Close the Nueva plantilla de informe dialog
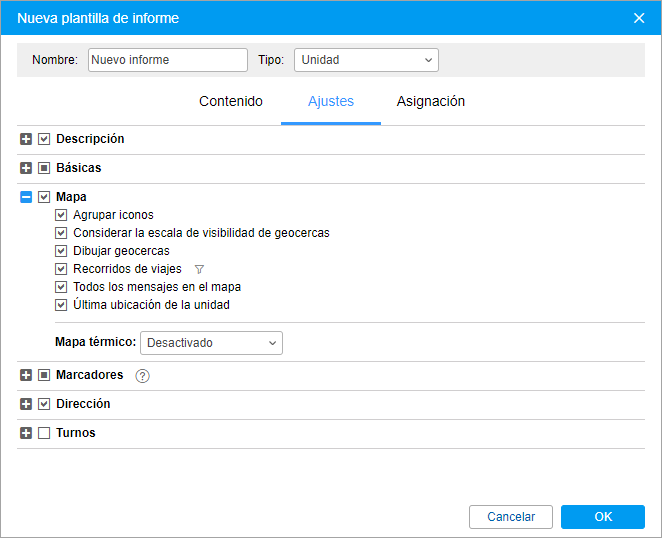Image resolution: width=662 pixels, height=538 pixels. tap(640, 17)
